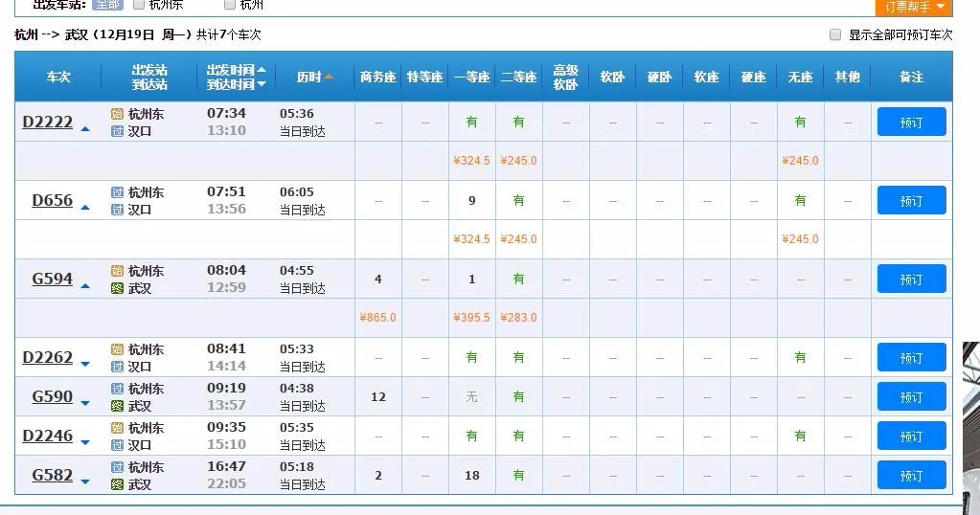Click the 二等座 column header
The image size is (980, 515).
tap(519, 77)
